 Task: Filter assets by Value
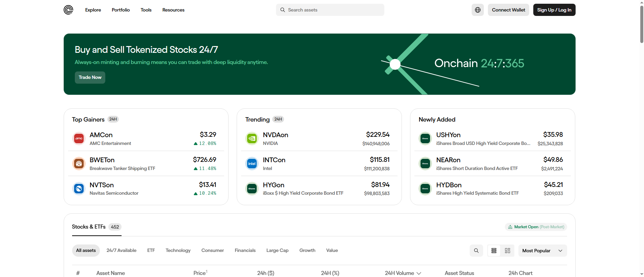click(x=332, y=251)
